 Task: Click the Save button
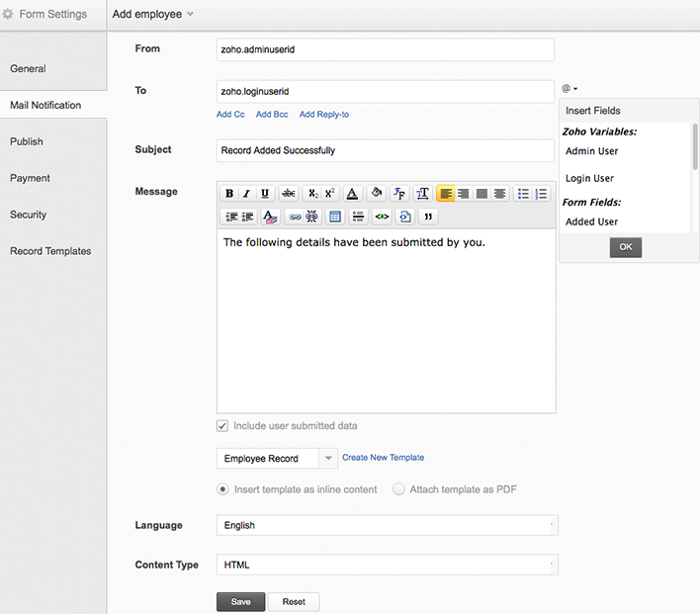(x=240, y=602)
